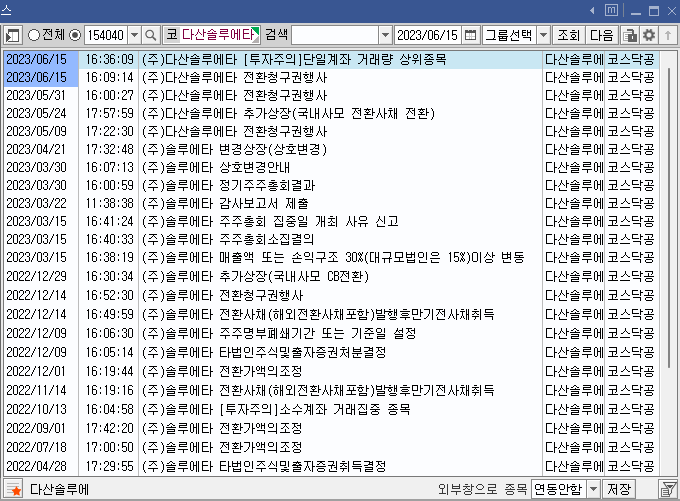Click the up arrow icon in toolbar
This screenshot has height=501, width=680.
click(668, 35)
